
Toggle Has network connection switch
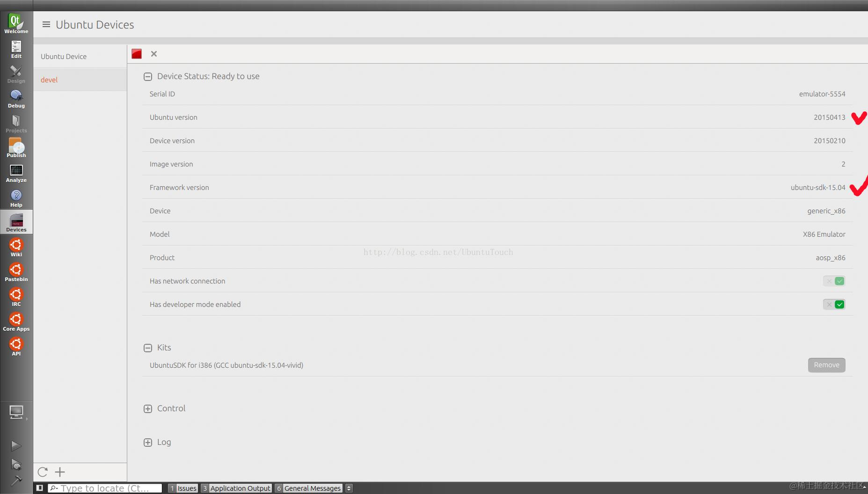834,281
